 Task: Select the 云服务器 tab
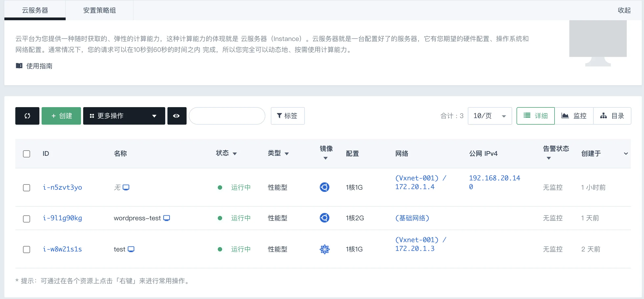click(x=35, y=10)
